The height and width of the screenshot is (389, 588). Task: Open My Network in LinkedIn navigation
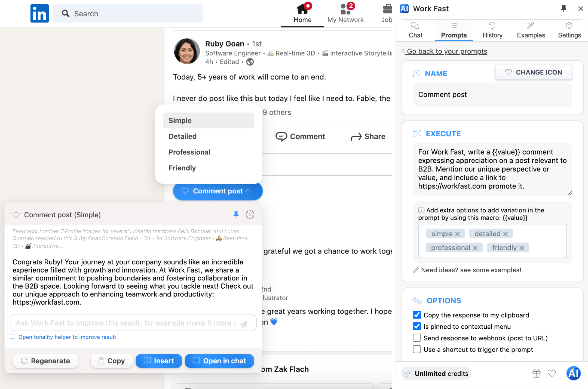(345, 13)
